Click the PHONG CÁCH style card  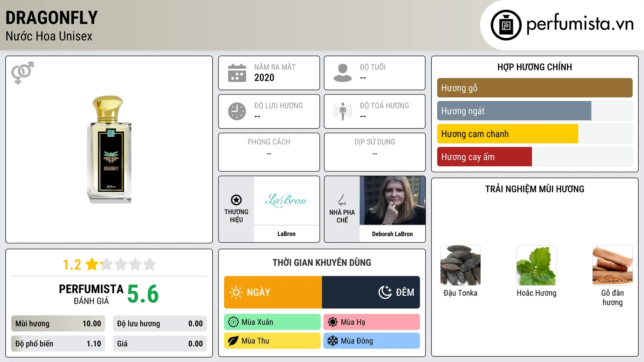(269, 152)
